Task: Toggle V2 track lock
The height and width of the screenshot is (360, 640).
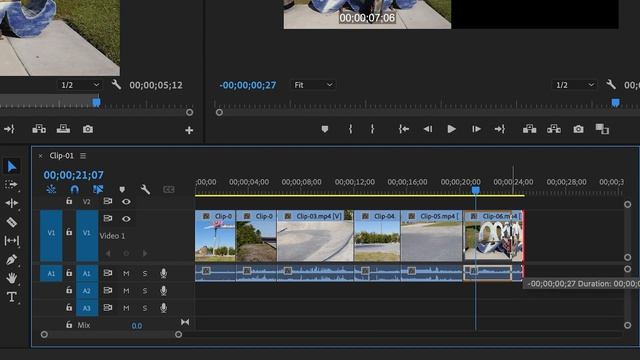Action: pos(69,201)
